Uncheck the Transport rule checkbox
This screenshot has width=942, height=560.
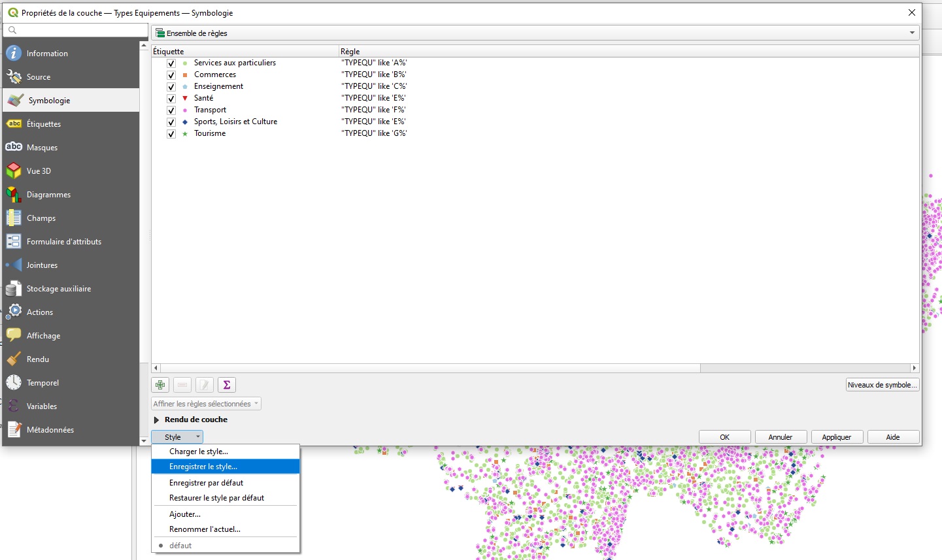tap(171, 110)
